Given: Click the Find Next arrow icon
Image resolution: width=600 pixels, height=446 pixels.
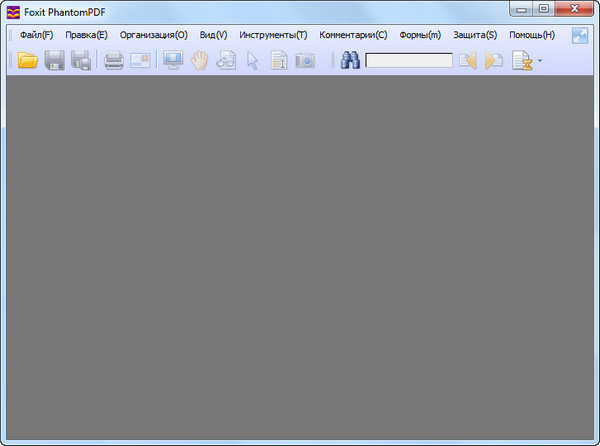Looking at the screenshot, I should 494,60.
